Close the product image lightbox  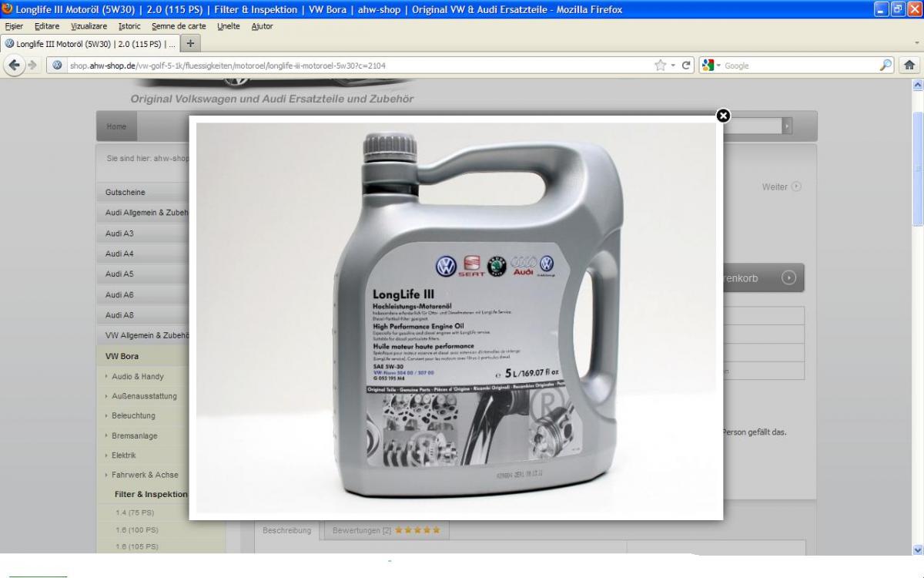722,116
